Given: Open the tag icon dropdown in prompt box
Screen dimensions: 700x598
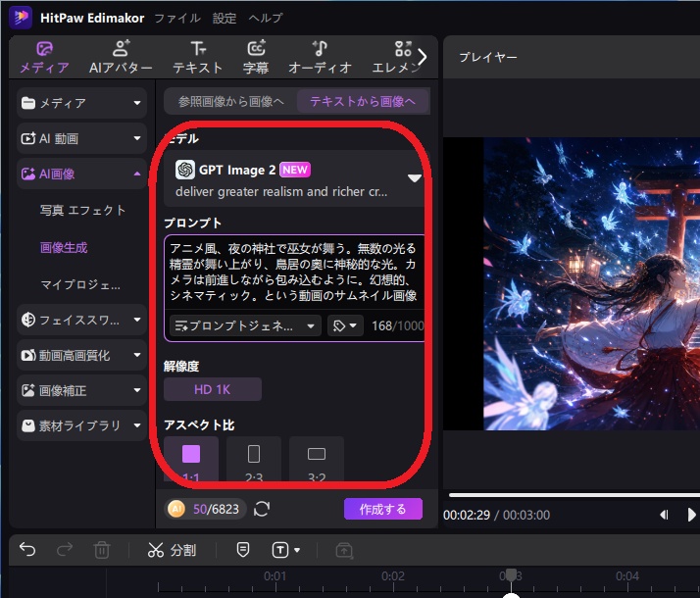Looking at the screenshot, I should coord(345,325).
